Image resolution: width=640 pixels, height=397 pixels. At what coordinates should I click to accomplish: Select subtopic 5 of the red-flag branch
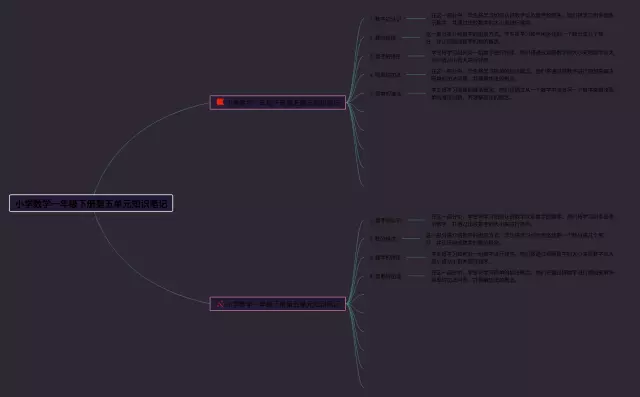[x=386, y=93]
